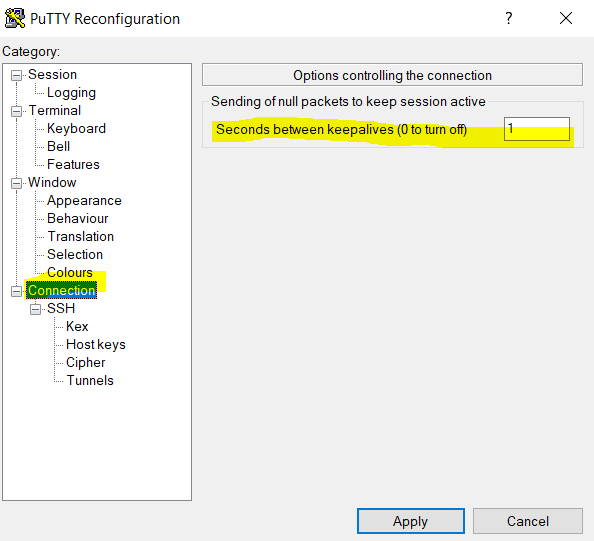The width and height of the screenshot is (594, 541).
Task: Select the Connection category
Action: 61,291
